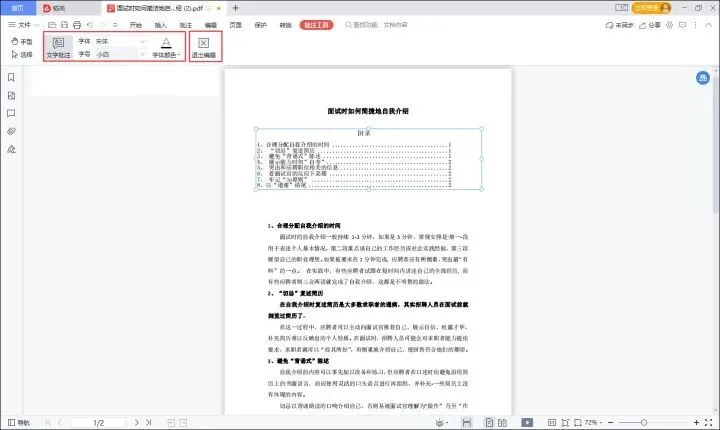The width and height of the screenshot is (720, 430).
Task: Click the print icon in quick toolbar
Action: tap(77, 25)
